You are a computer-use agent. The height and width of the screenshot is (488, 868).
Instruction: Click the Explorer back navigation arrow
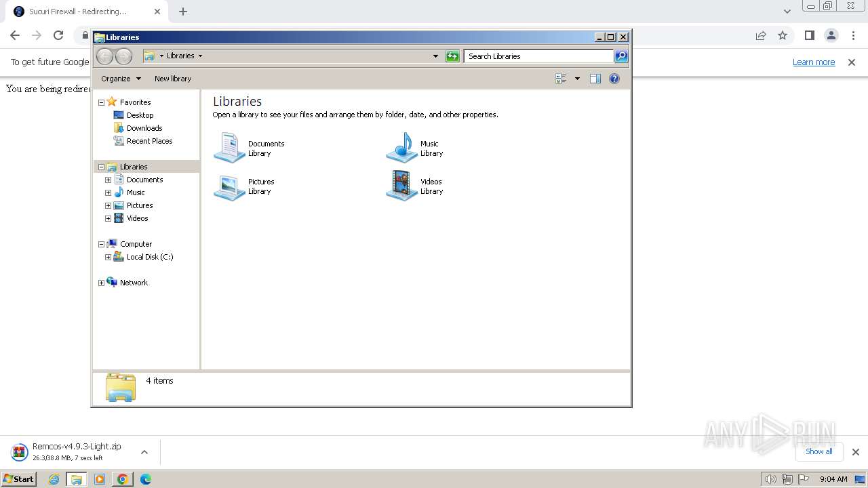point(105,56)
